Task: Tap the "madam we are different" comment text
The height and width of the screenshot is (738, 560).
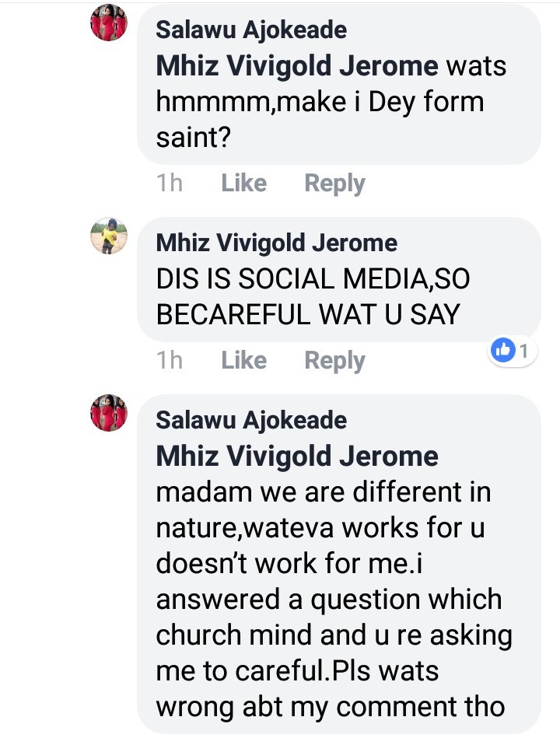Action: point(323,492)
